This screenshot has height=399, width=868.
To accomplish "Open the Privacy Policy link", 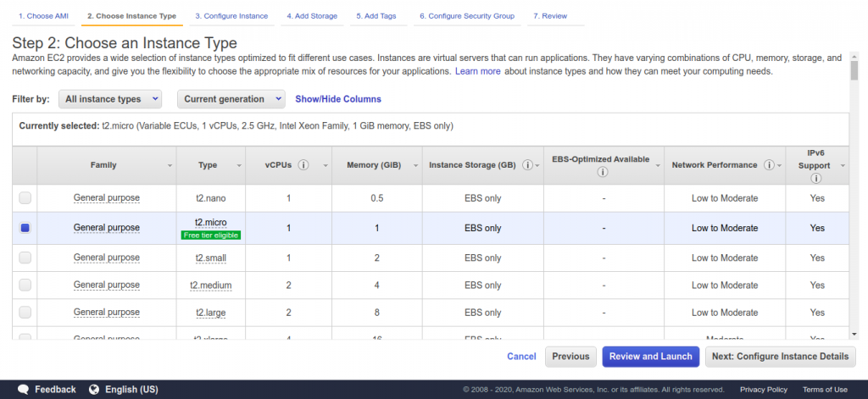I will [x=764, y=389].
